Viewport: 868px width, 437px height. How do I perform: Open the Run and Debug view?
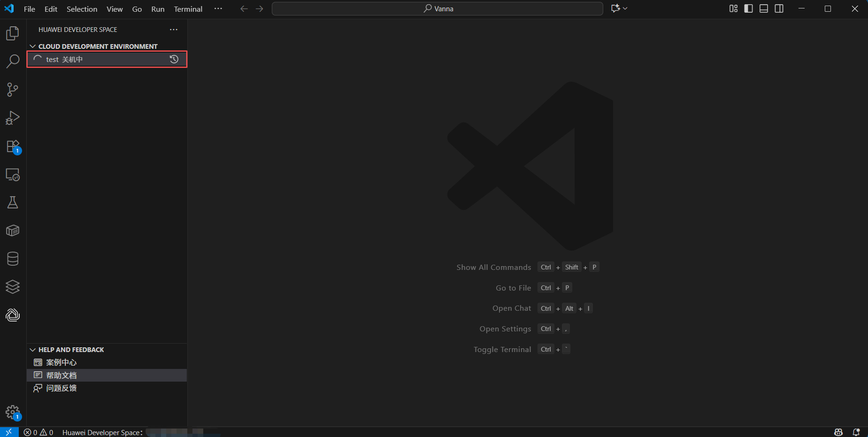(x=13, y=118)
